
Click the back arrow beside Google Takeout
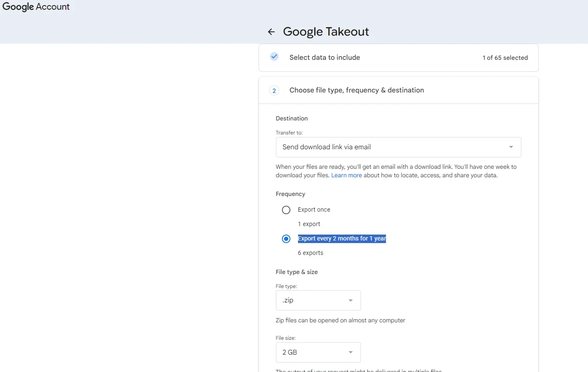[271, 32]
